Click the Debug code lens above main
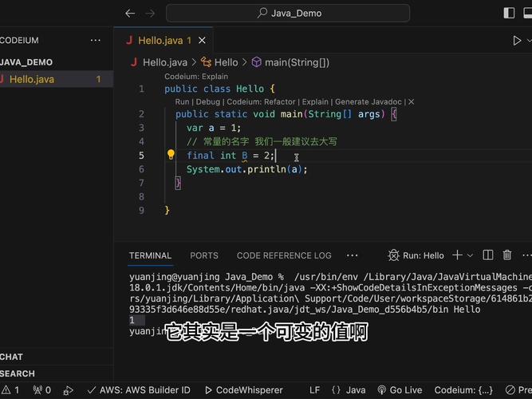The width and height of the screenshot is (532, 399). (208, 102)
